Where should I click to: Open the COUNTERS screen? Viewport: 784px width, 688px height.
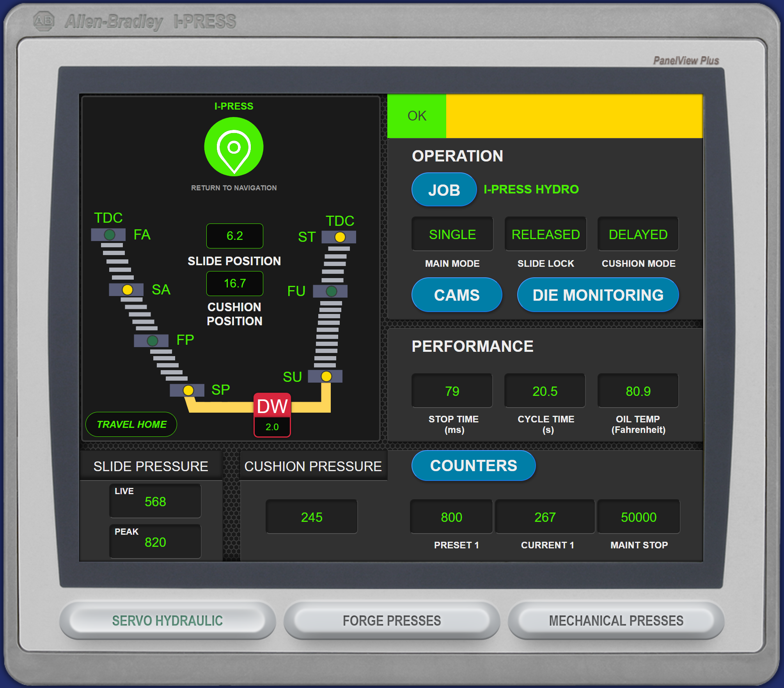point(473,466)
